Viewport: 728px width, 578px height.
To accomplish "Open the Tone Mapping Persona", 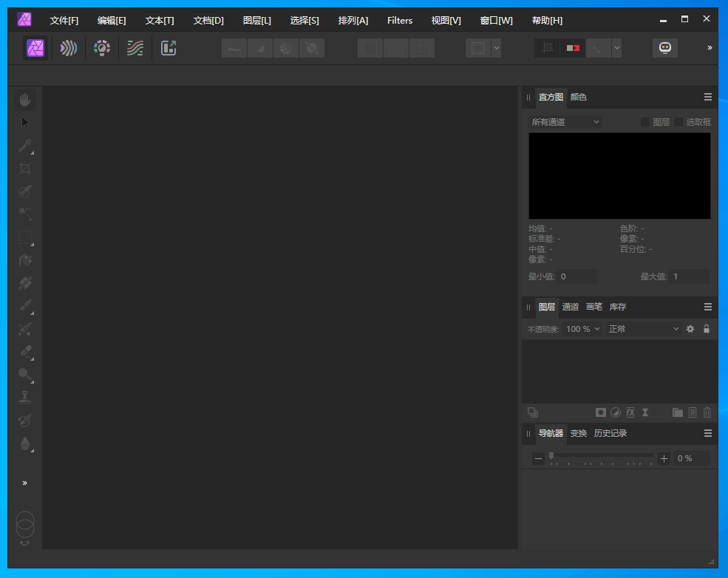I will 135,48.
